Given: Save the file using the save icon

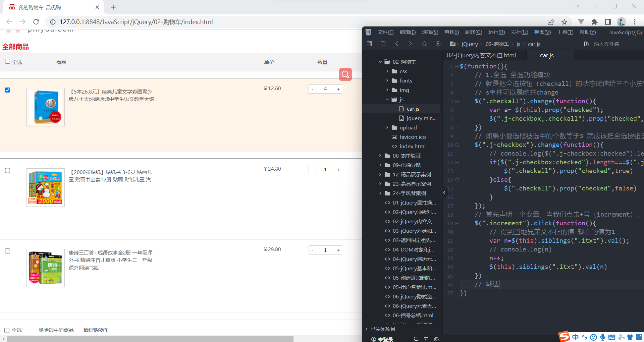Looking at the screenshot, I should pos(383,44).
